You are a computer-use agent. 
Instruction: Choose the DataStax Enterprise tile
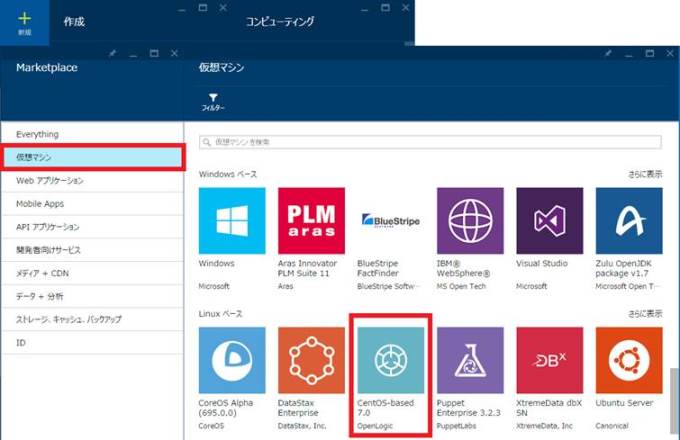point(311,360)
